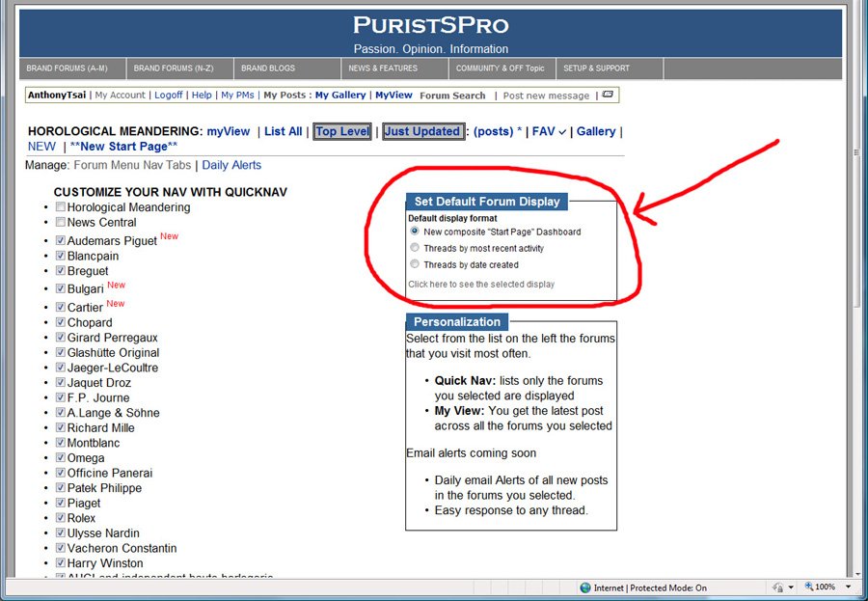Click the network status icon near the zoom control
The width and height of the screenshot is (868, 601).
(776, 587)
